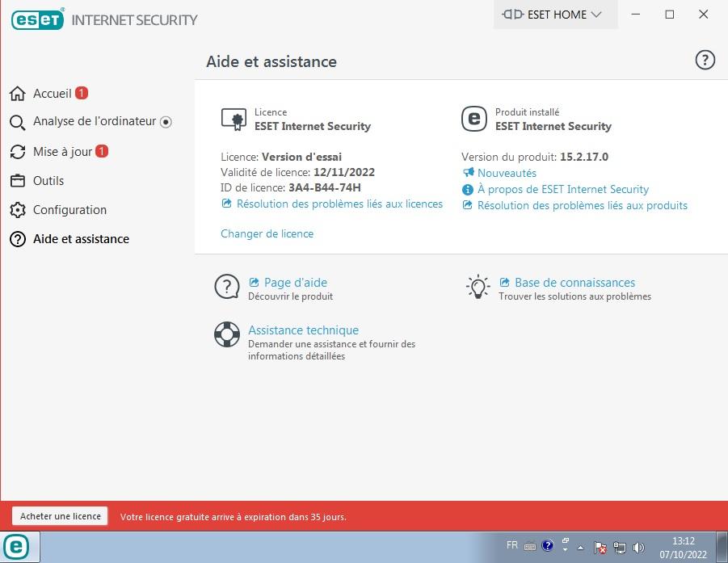
Task: Open Base de connaissances
Action: pos(574,282)
